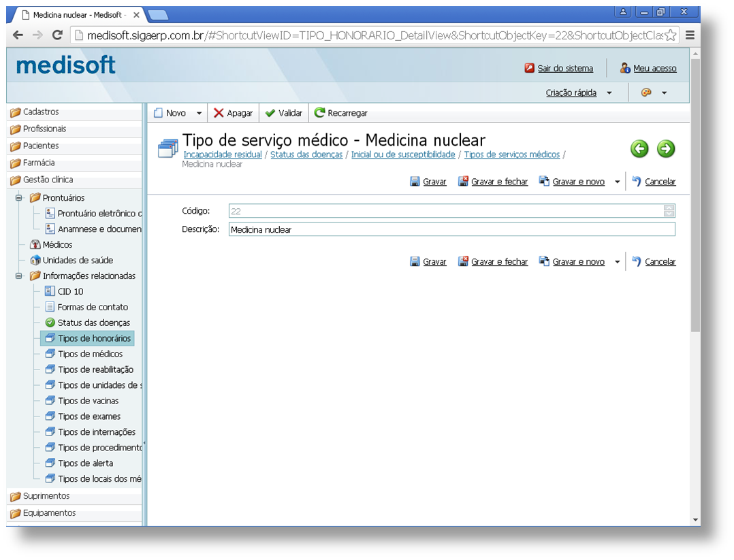Click the theme palette icon

tap(646, 93)
